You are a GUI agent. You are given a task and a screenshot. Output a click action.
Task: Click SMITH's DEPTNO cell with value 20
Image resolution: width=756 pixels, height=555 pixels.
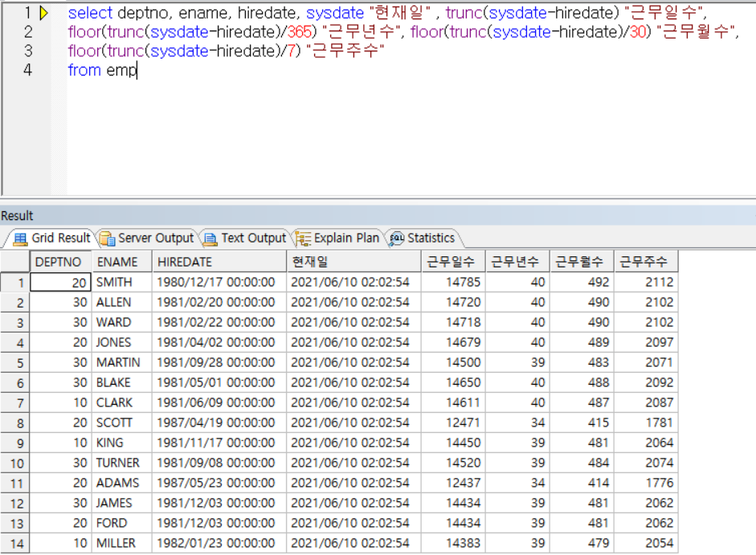[61, 282]
